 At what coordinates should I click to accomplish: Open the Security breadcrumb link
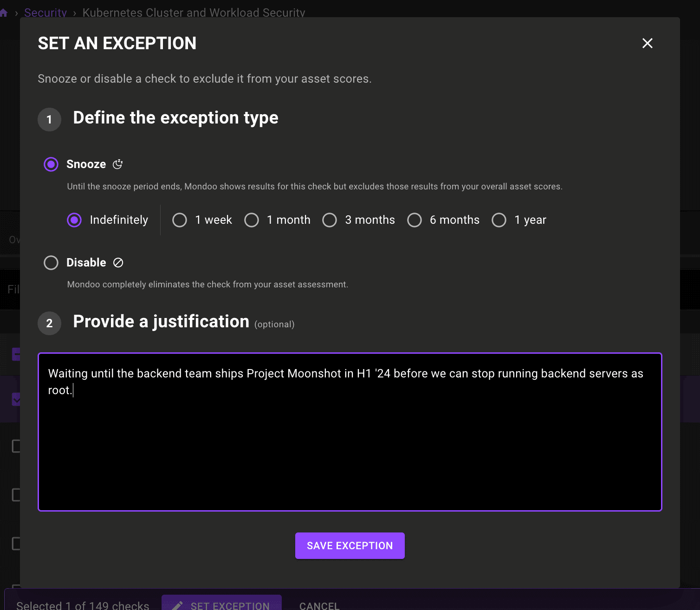pos(45,13)
